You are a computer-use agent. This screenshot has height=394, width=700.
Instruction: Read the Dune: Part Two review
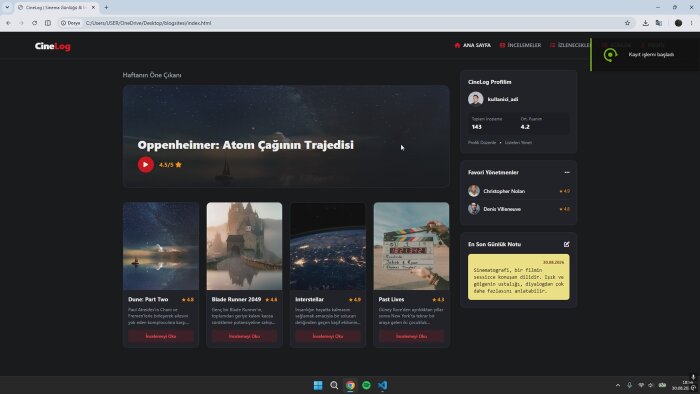pyautogui.click(x=161, y=336)
